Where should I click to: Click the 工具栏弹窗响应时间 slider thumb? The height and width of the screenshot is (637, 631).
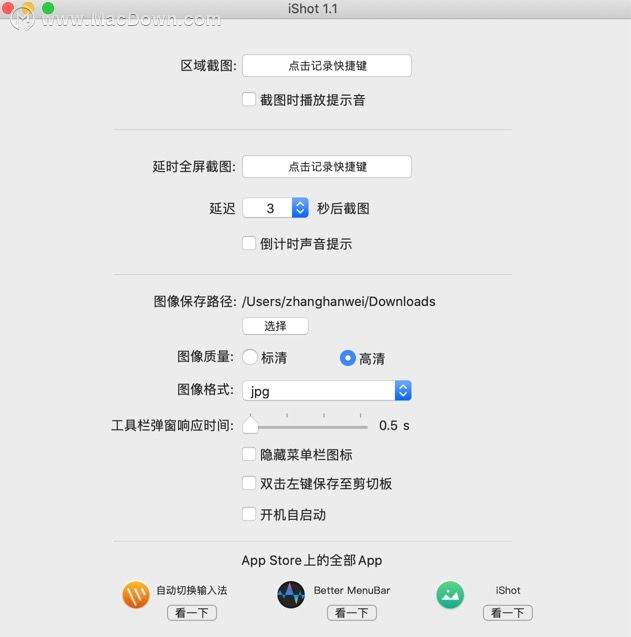coord(250,425)
